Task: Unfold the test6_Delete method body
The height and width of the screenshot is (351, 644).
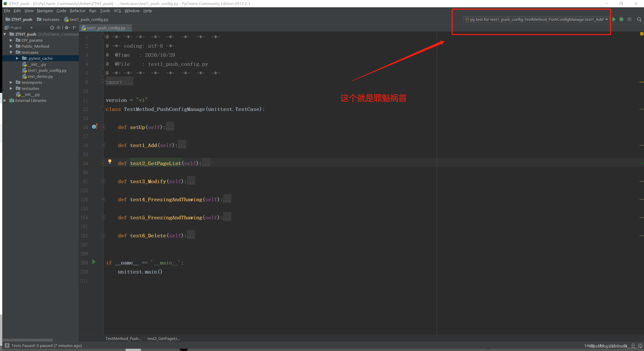Action: coord(103,236)
